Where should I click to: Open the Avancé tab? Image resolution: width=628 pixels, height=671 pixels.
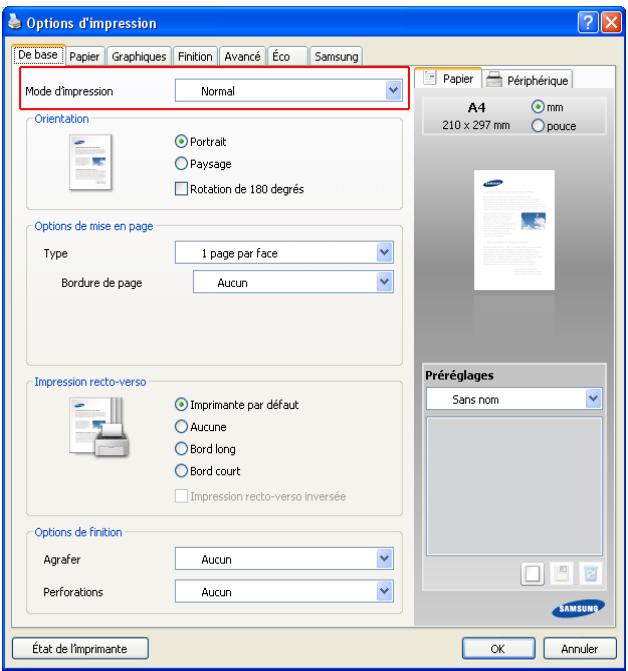tap(242, 56)
